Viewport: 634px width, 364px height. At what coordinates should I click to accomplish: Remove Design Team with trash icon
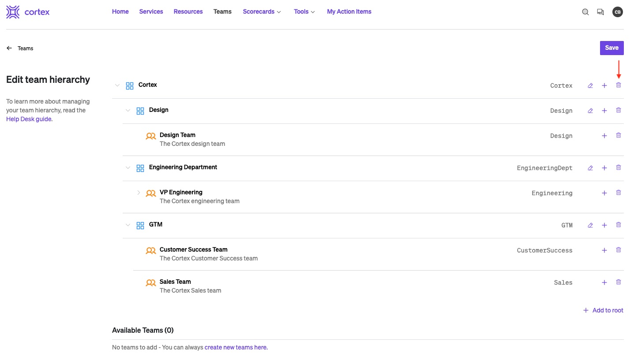[x=619, y=135]
